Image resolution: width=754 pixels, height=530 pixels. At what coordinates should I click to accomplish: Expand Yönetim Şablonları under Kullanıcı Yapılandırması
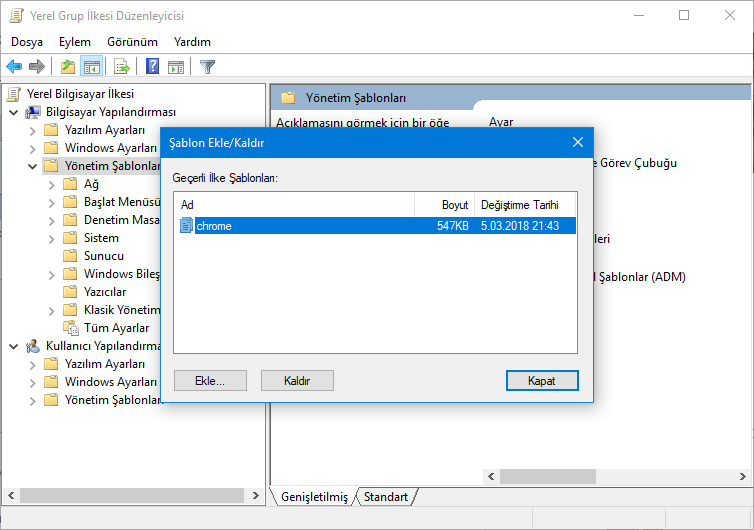click(32, 401)
